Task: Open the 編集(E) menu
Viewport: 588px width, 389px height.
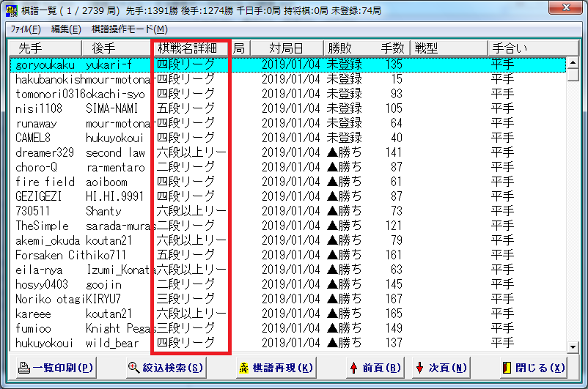Action: coord(66,29)
